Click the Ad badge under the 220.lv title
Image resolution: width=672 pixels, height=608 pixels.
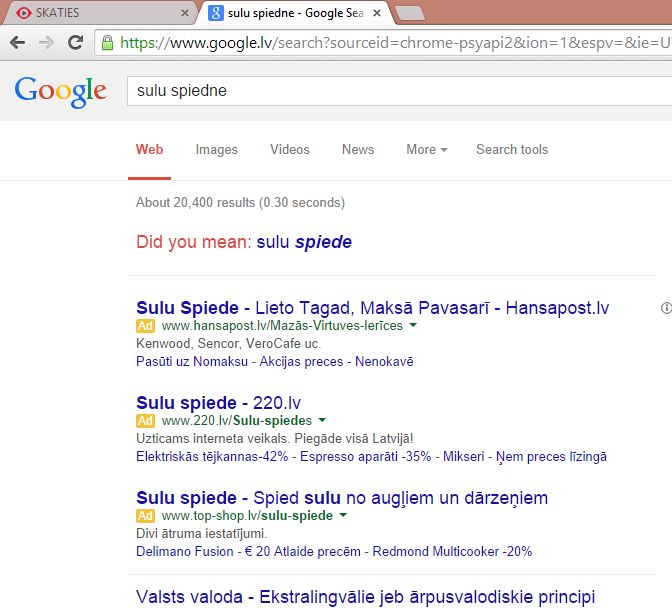145,421
